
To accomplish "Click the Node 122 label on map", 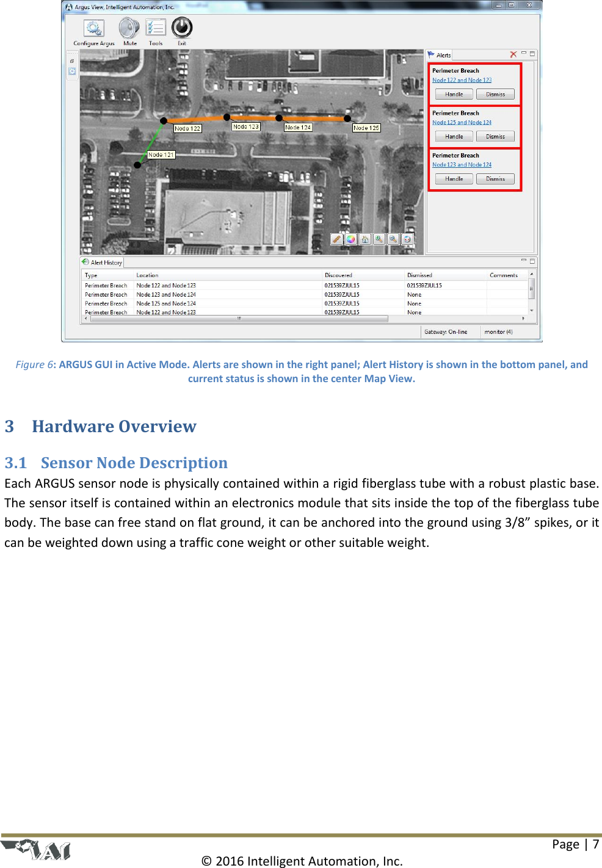I will coord(187,128).
